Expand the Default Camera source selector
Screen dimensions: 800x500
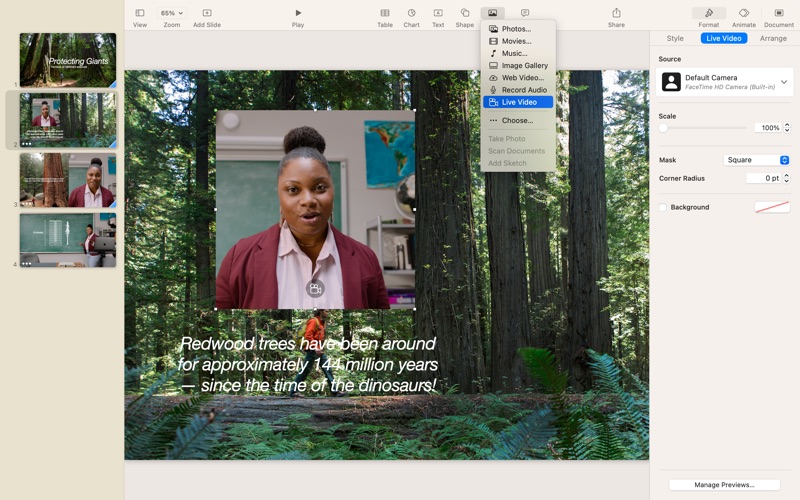[x=725, y=82]
